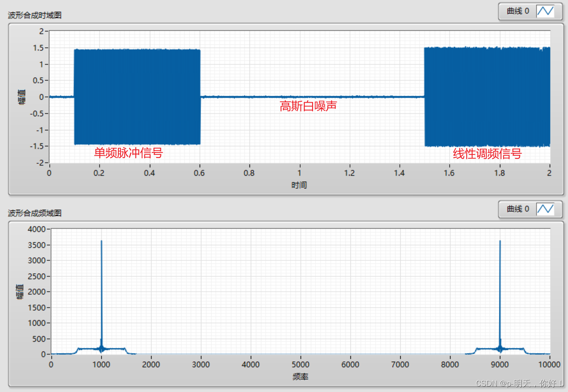Click the time-domain y-axis tick 1.5
The image size is (568, 392).
(38, 48)
